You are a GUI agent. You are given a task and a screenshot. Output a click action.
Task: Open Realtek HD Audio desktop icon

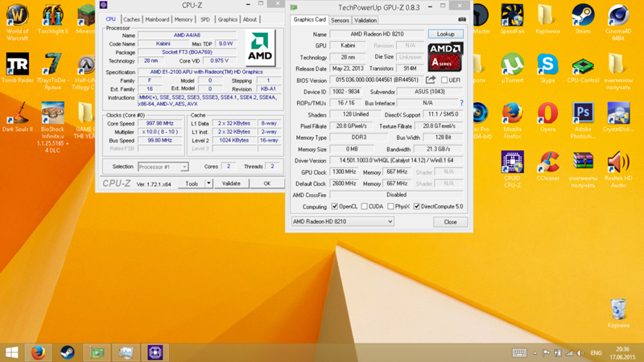click(x=618, y=170)
